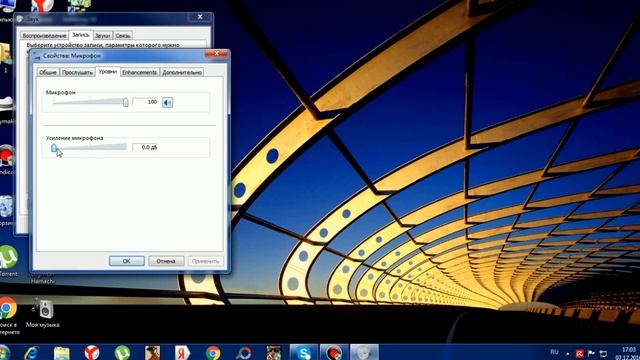Select Запись tab in the Звук window

(80, 35)
